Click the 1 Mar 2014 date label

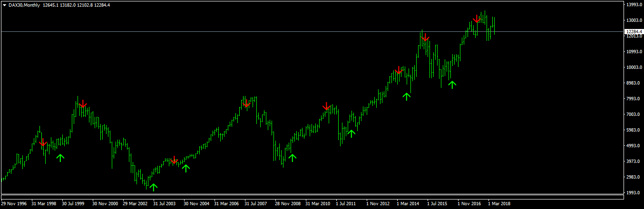408,203
